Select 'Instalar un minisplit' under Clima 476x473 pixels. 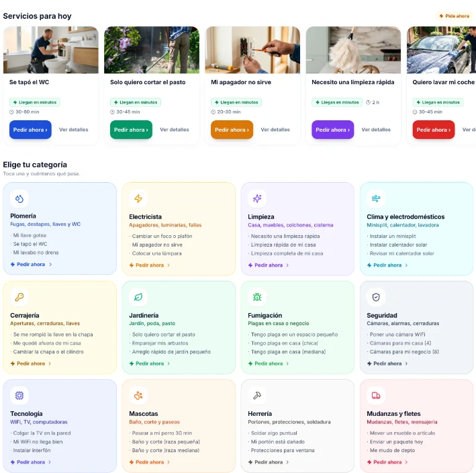(x=393, y=236)
